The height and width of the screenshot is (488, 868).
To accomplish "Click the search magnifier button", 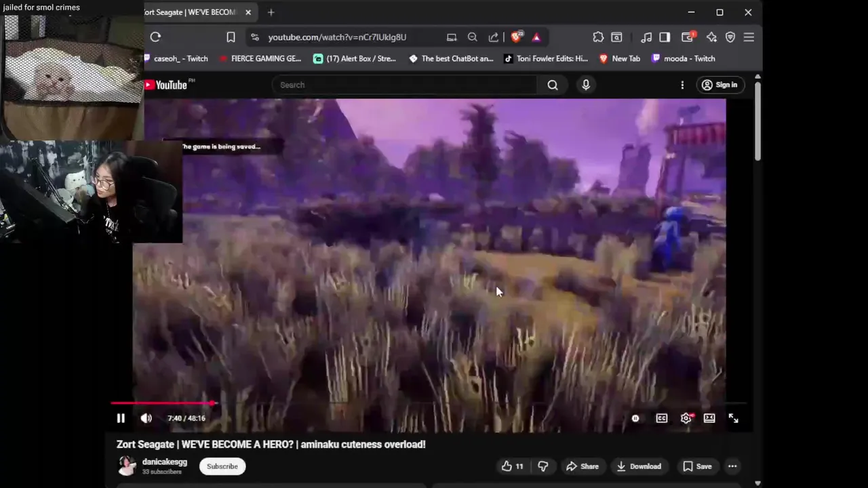I will 553,85.
